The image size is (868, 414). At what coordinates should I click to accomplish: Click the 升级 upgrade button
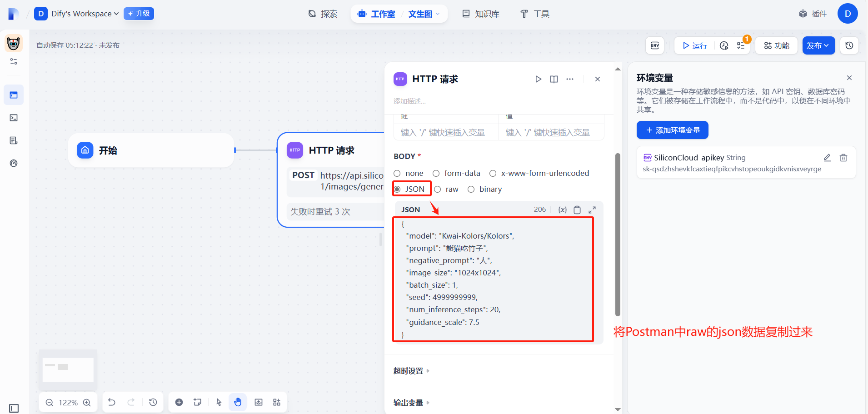(139, 14)
